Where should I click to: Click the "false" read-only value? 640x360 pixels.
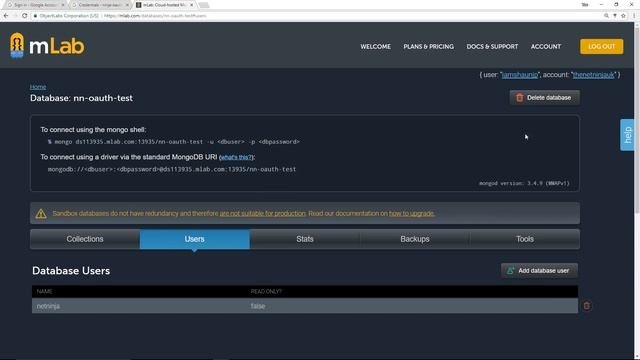coord(258,306)
